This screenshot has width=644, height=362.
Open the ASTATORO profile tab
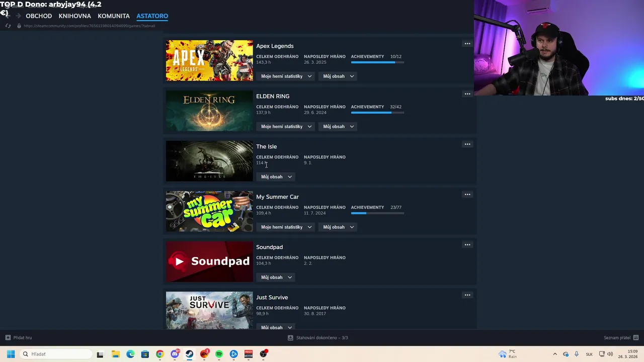tap(152, 16)
